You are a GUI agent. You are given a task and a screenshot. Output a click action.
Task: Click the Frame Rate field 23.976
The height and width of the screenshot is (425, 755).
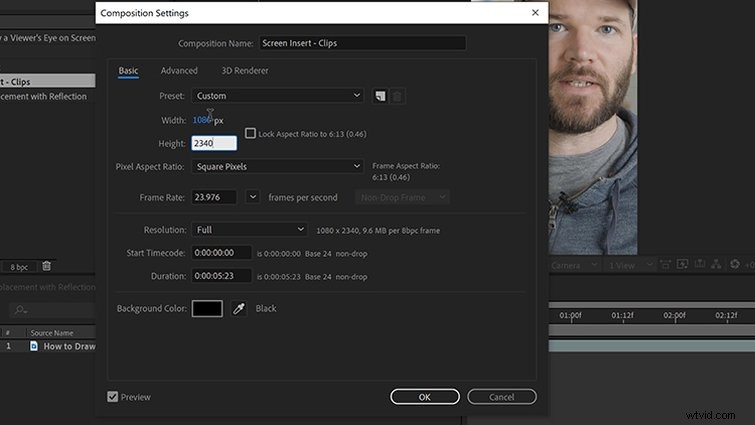(x=214, y=197)
